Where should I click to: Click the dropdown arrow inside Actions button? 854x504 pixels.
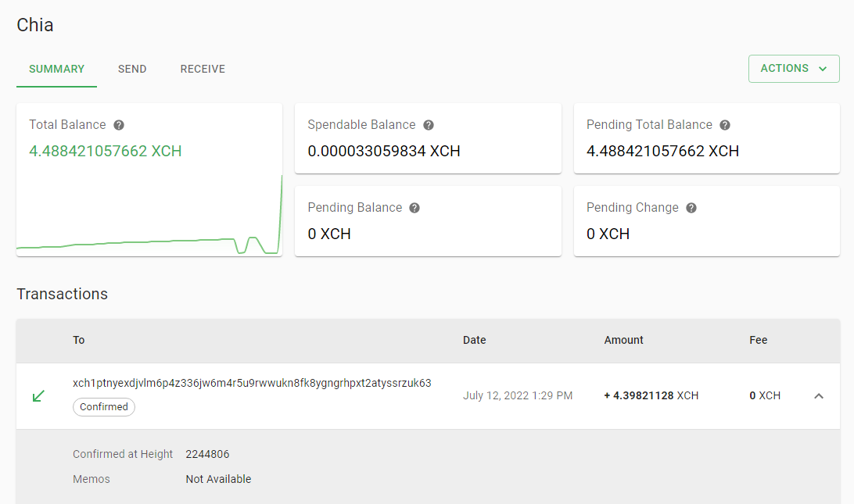[x=823, y=68]
